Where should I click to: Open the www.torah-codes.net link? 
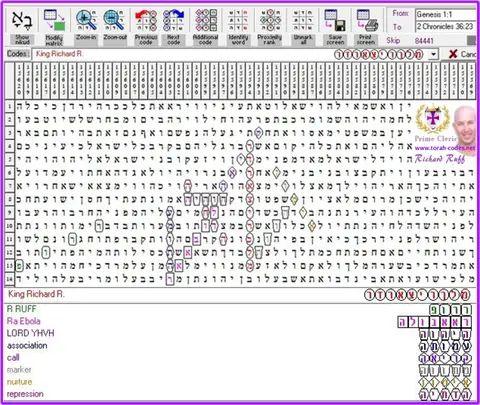(x=445, y=148)
